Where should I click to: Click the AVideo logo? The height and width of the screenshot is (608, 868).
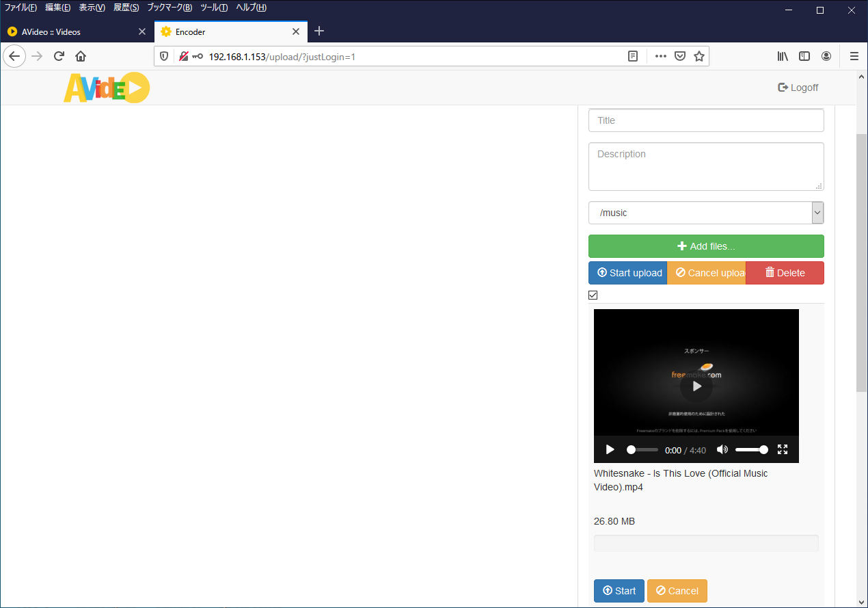click(x=106, y=88)
